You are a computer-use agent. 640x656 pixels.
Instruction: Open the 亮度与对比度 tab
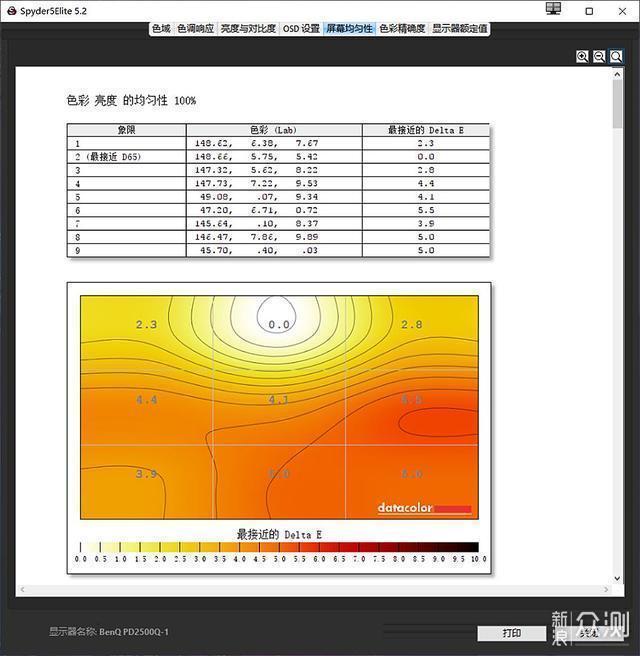tap(248, 28)
